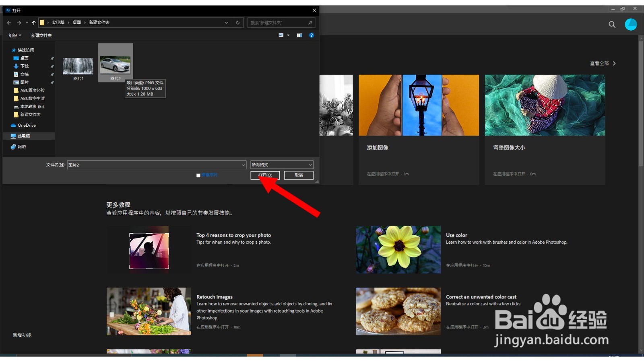Click the magnifier icon in dialog search
644x362 pixels.
(310, 23)
